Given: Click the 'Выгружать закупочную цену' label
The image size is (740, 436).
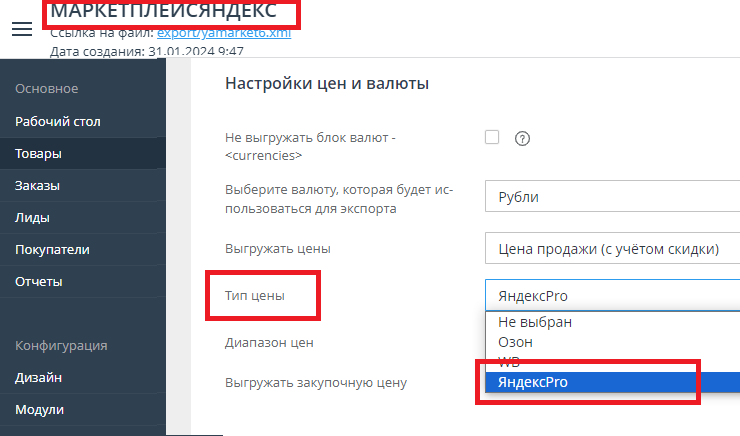Looking at the screenshot, I should pos(316,382).
